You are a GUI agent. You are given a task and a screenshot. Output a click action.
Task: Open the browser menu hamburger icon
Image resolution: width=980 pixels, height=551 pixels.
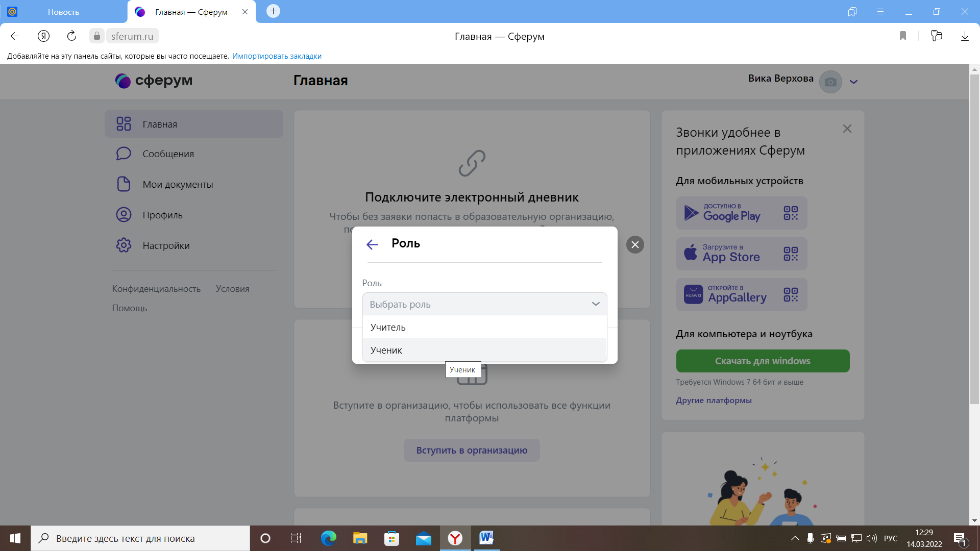click(x=880, y=12)
